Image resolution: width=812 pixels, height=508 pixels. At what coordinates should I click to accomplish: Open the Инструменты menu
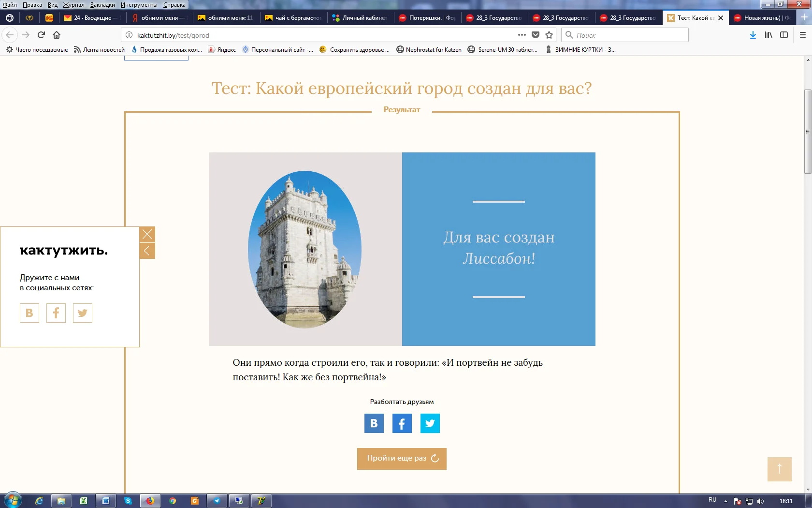pyautogui.click(x=139, y=5)
